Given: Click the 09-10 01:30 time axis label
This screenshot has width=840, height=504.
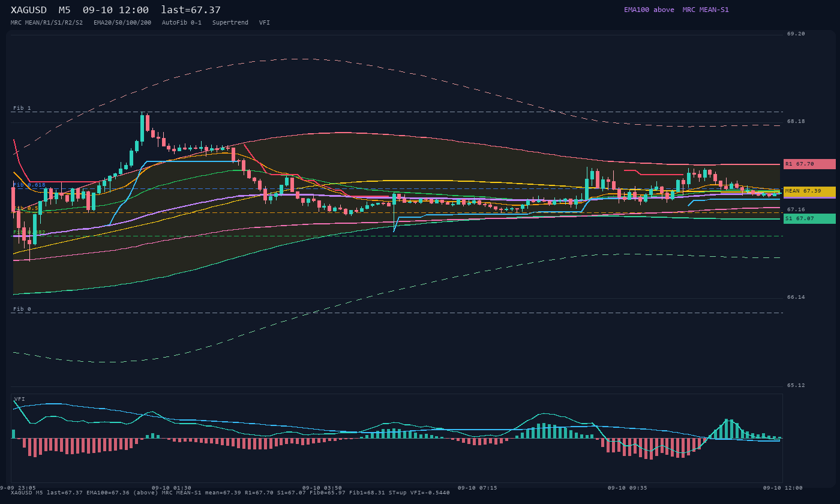Looking at the screenshot, I should pos(172,488).
